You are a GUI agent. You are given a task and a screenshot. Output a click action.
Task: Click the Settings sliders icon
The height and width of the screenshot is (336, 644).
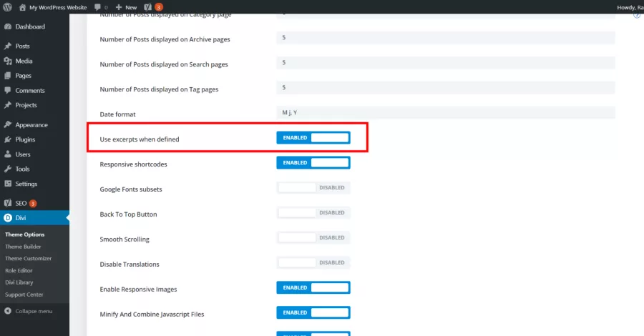(x=8, y=184)
